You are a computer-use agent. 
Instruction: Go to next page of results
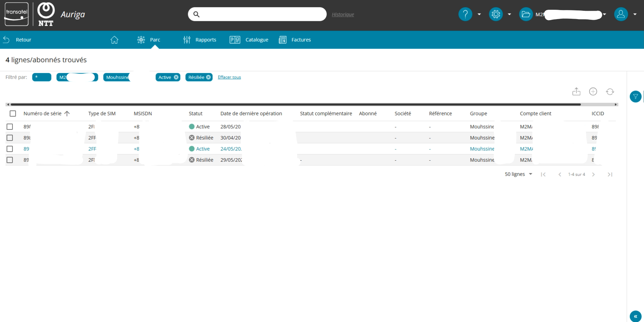click(x=593, y=175)
